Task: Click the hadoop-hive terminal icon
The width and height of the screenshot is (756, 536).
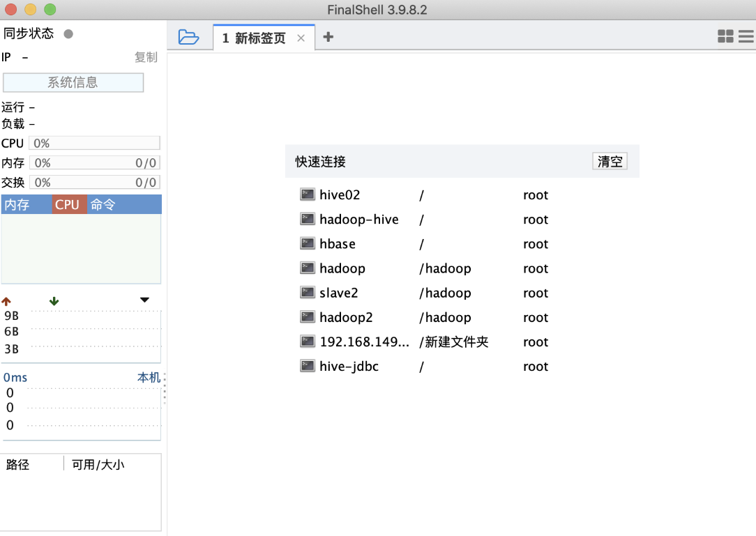Action: [308, 219]
